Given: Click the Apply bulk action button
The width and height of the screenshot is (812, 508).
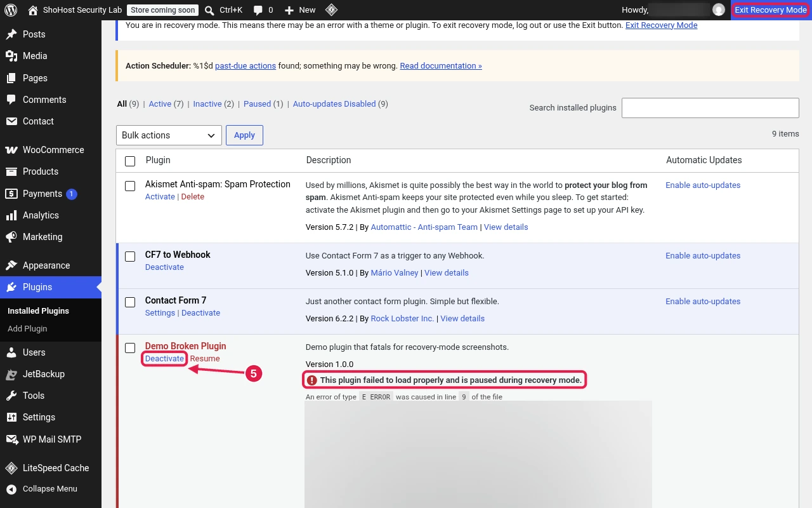Looking at the screenshot, I should (x=244, y=135).
